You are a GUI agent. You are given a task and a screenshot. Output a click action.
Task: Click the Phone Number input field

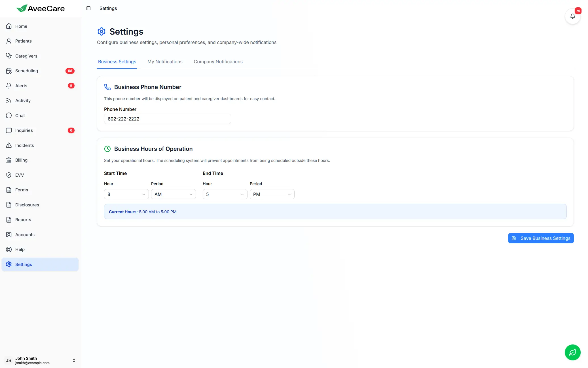167,119
